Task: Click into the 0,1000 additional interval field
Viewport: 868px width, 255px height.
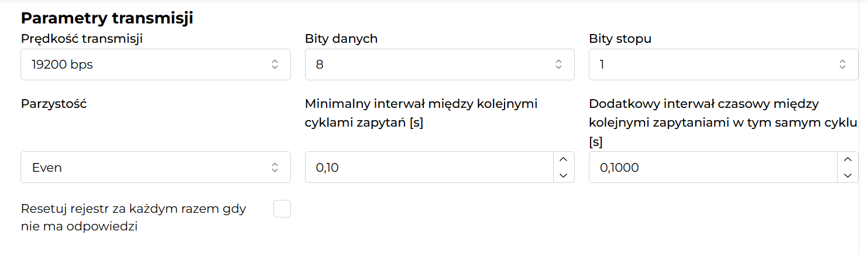Action: click(x=712, y=168)
